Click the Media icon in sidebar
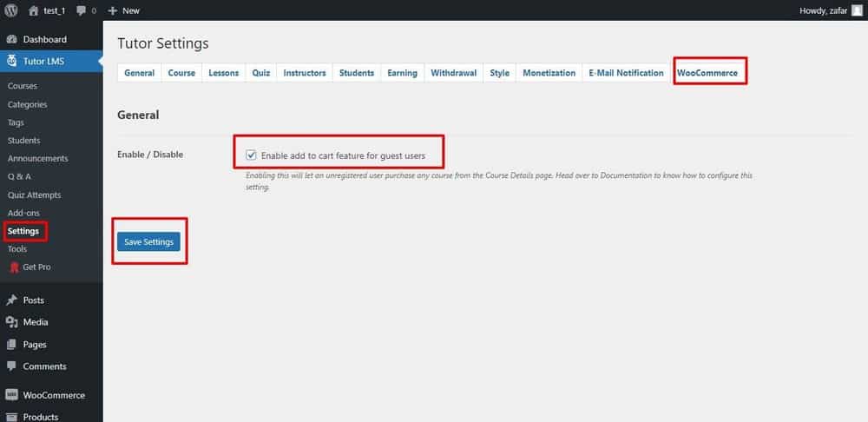 click(x=11, y=322)
